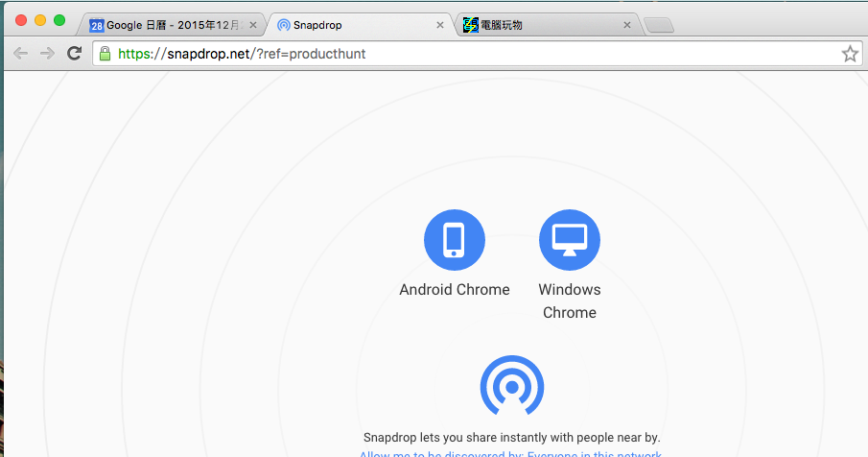Click the Windows Chrome label text
Image resolution: width=868 pixels, height=457 pixels.
[x=570, y=301]
